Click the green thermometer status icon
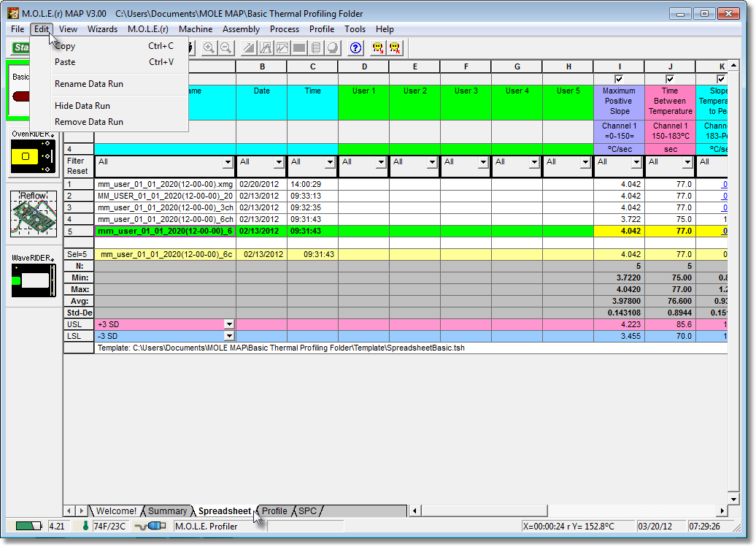The height and width of the screenshot is (547, 756). (85, 526)
